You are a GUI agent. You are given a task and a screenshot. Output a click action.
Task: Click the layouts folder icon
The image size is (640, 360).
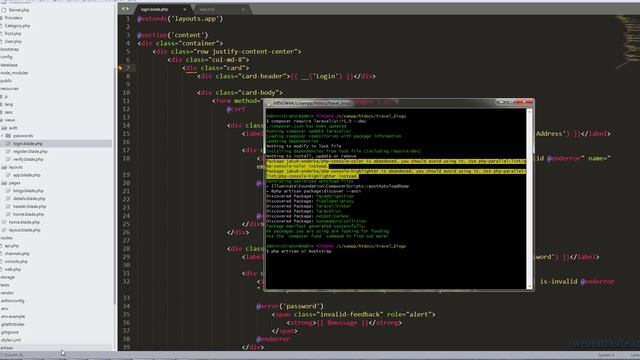click(4, 167)
